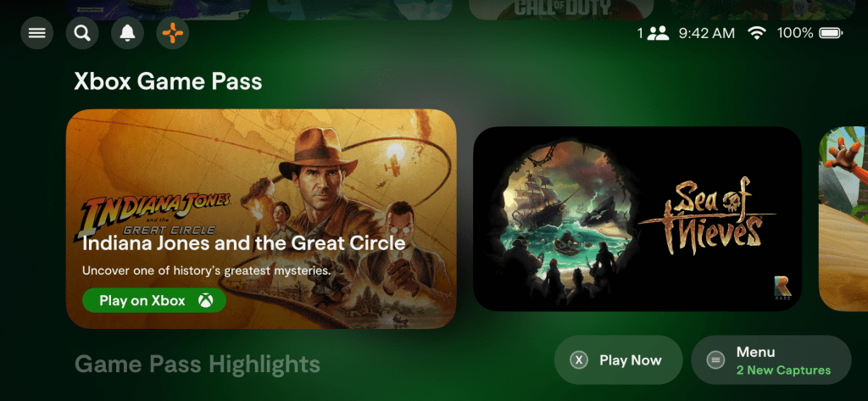Select the Sea of Thieves game card

637,219
